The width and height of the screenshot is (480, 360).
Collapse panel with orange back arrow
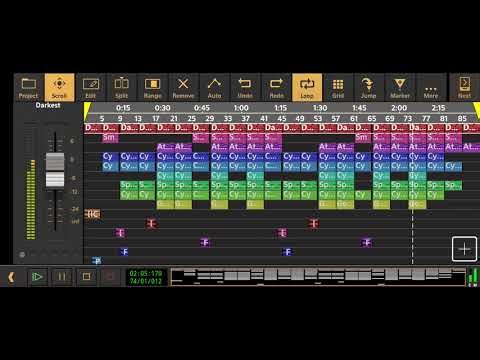click(11, 277)
